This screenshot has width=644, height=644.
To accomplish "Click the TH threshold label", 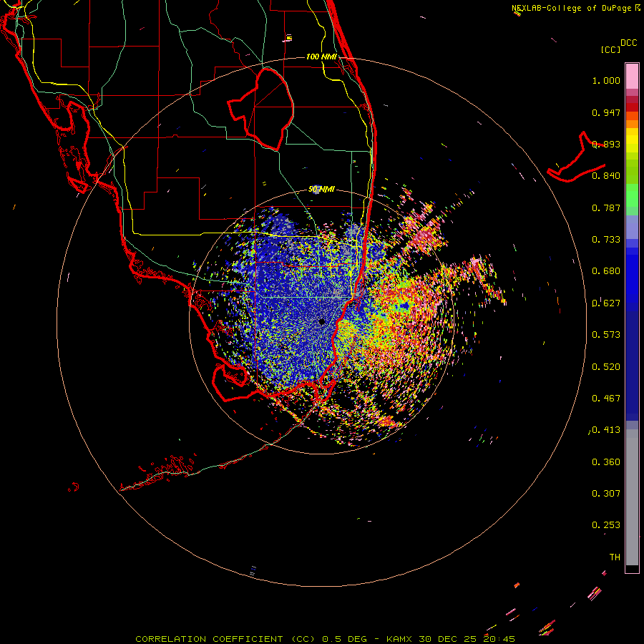I will (x=615, y=557).
